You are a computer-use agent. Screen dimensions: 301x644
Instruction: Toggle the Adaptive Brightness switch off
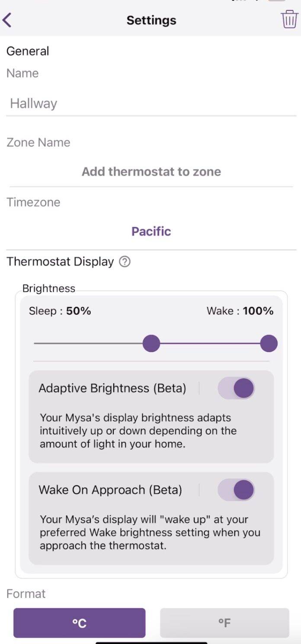[x=236, y=388]
